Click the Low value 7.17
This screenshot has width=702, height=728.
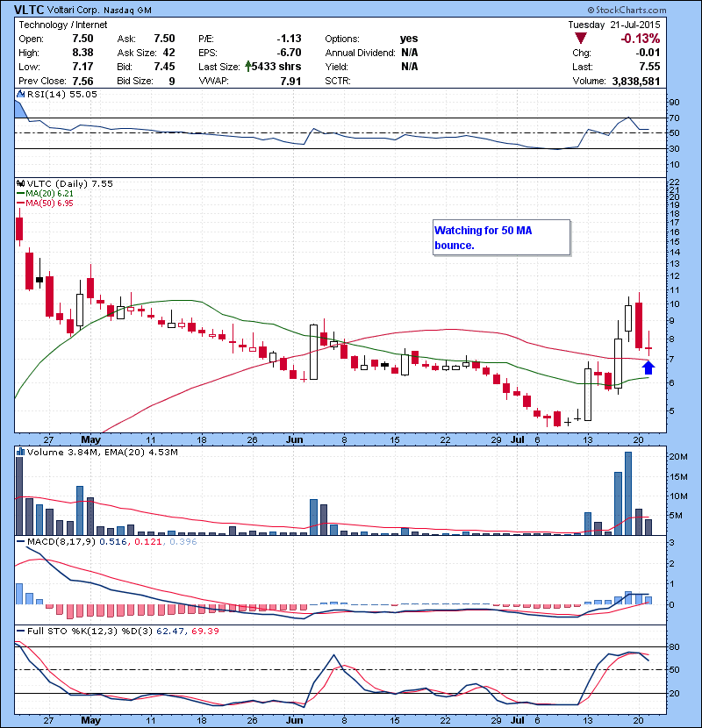tap(82, 67)
